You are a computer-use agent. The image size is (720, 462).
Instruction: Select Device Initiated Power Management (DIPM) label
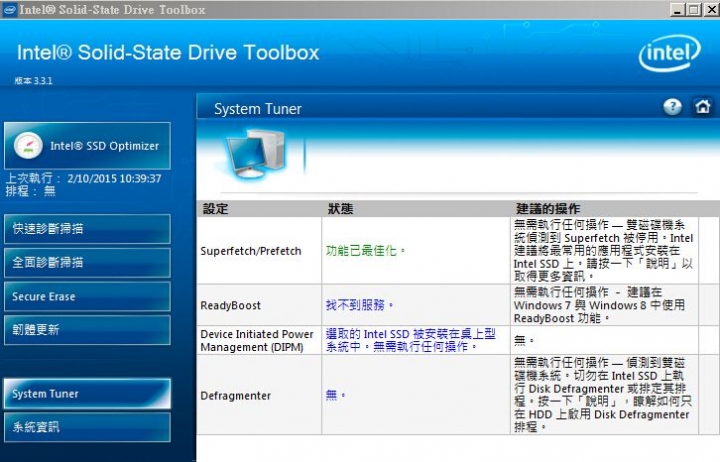[x=257, y=340]
